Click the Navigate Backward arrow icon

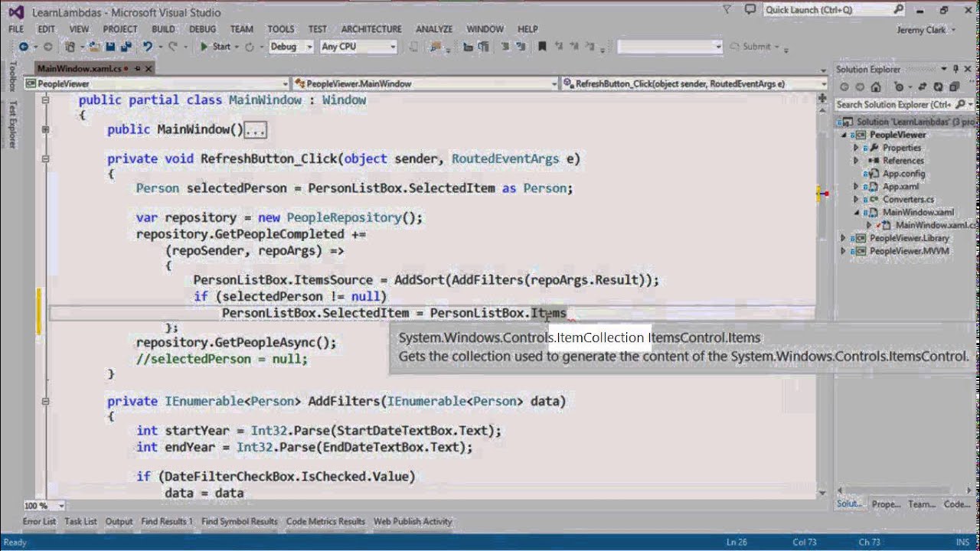coord(24,47)
